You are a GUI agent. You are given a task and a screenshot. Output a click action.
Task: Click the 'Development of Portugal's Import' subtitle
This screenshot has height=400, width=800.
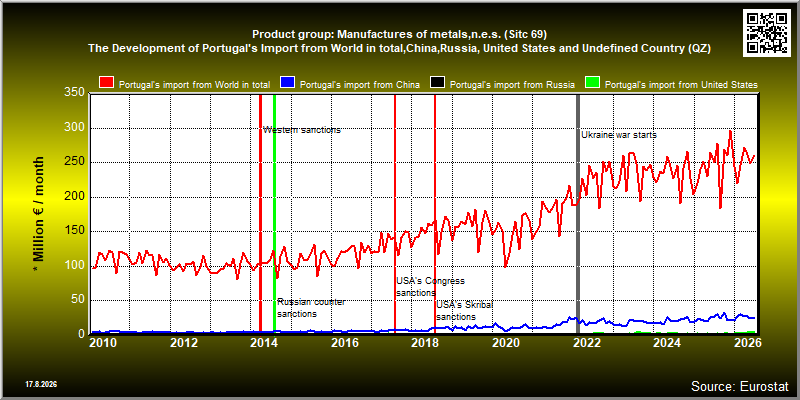click(399, 48)
